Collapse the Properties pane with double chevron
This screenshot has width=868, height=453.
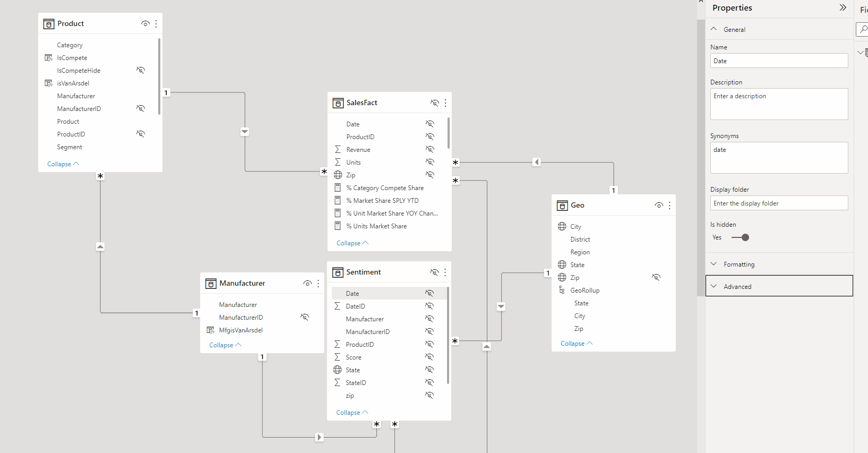[843, 7]
